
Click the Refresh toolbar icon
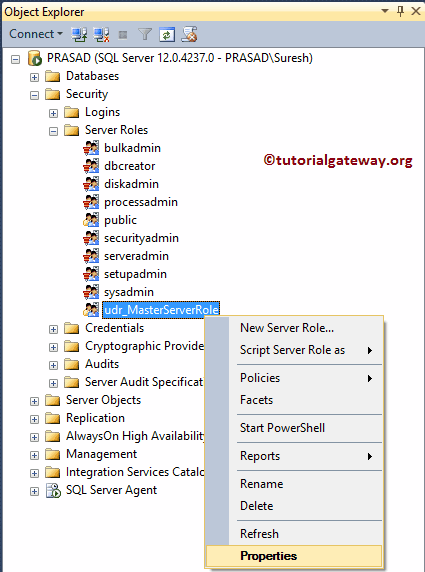click(x=167, y=35)
